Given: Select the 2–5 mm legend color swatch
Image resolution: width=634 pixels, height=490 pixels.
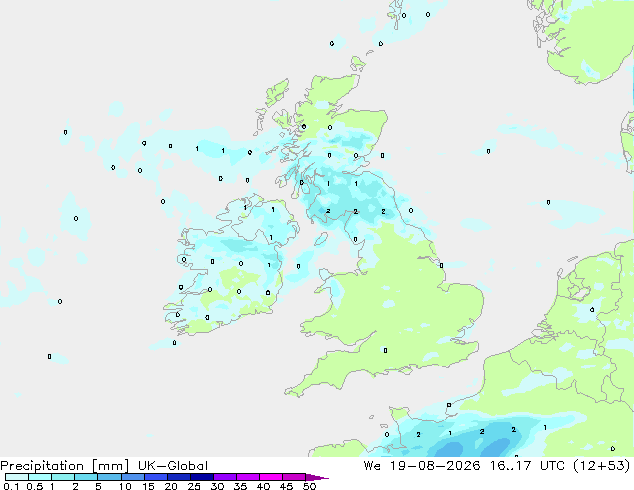Looking at the screenshot, I should click(86, 477).
